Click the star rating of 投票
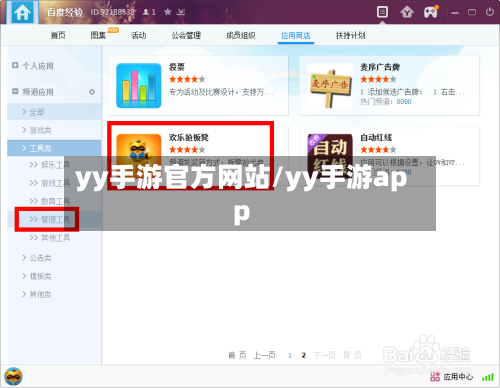Image resolution: width=500 pixels, height=388 pixels. coord(187,79)
